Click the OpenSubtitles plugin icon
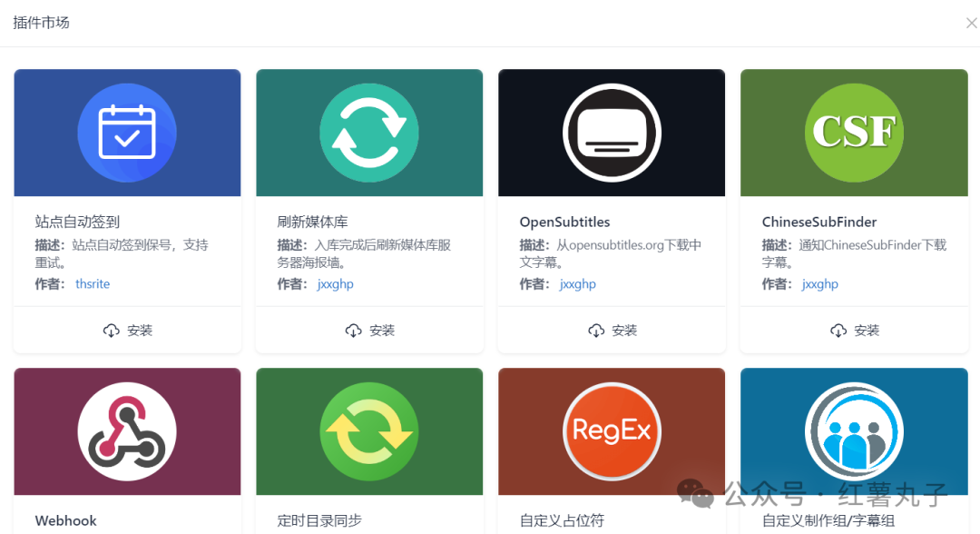 point(612,133)
